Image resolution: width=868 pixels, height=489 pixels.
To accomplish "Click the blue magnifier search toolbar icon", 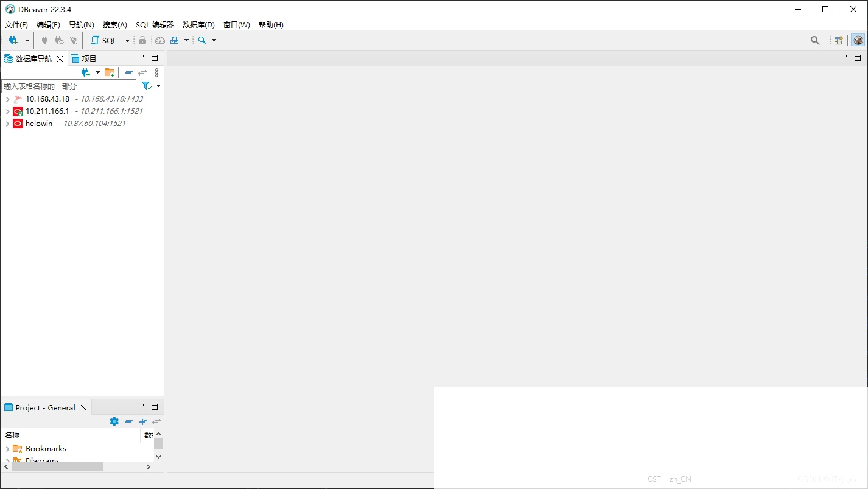I will 202,40.
